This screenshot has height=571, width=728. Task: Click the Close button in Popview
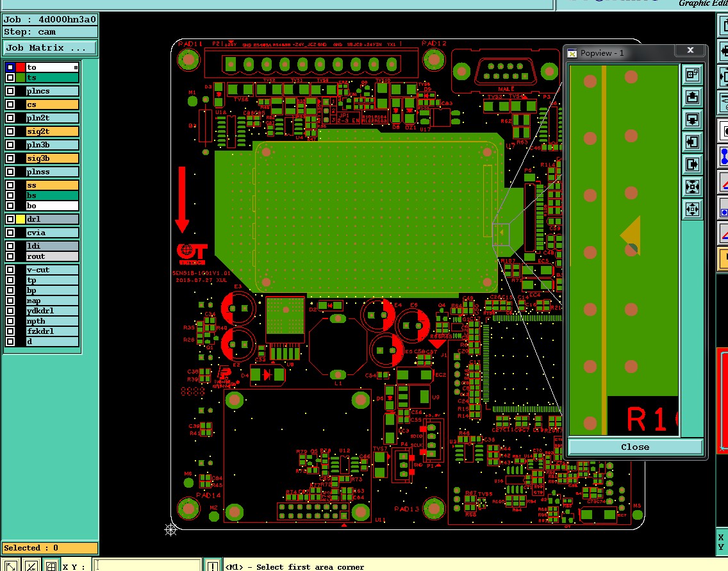tap(635, 447)
